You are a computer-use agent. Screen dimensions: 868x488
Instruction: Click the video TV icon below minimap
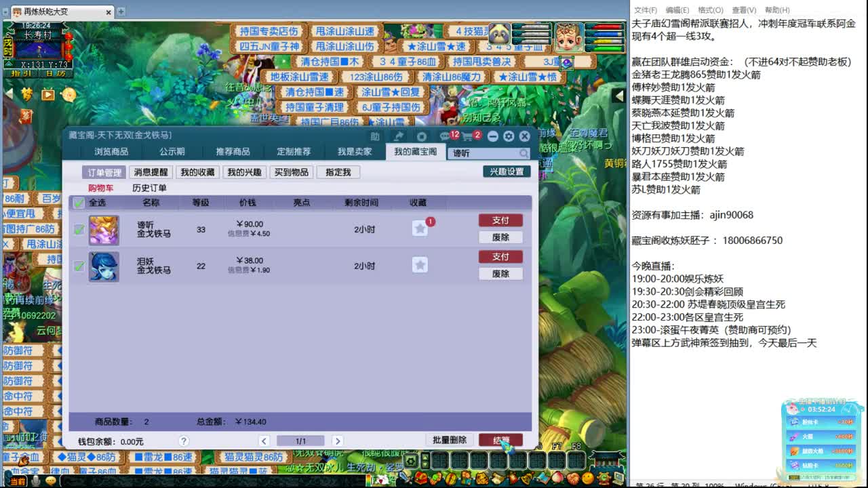[48, 94]
